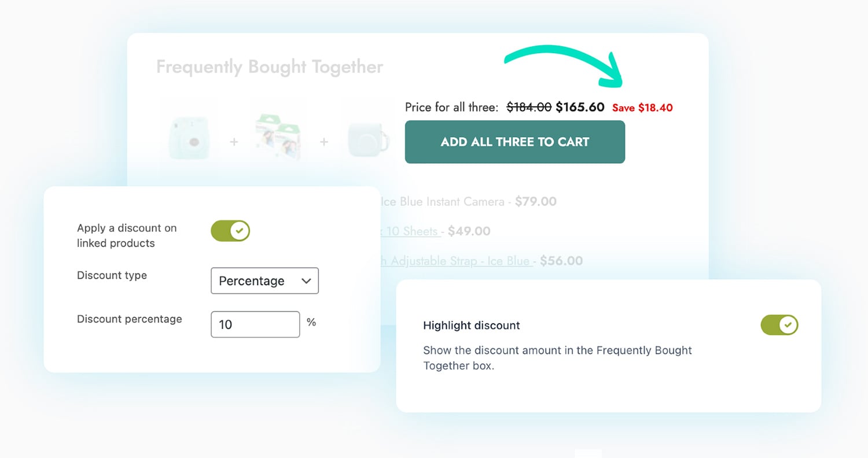Click the strikethrough $184.00 original price
868x458 pixels.
[528, 107]
